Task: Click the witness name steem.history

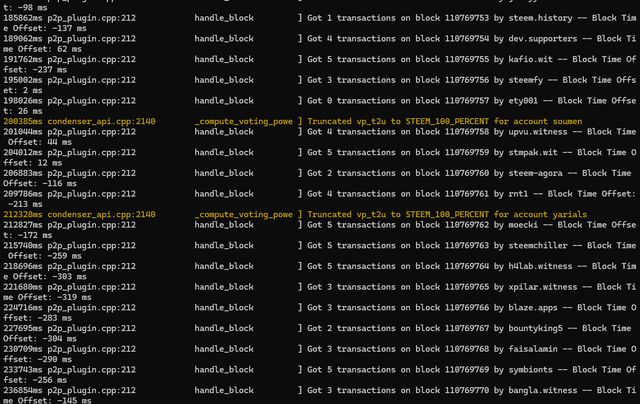Action: (x=540, y=18)
